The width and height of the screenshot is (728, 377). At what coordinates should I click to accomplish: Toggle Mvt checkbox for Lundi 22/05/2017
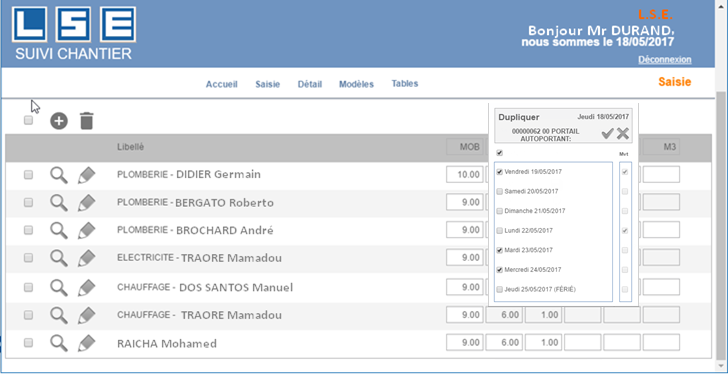tap(625, 231)
